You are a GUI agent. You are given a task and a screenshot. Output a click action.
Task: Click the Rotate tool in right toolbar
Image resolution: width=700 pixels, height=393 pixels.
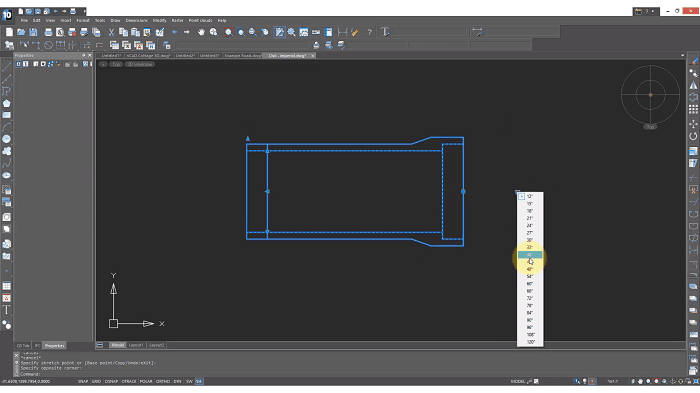tap(693, 136)
